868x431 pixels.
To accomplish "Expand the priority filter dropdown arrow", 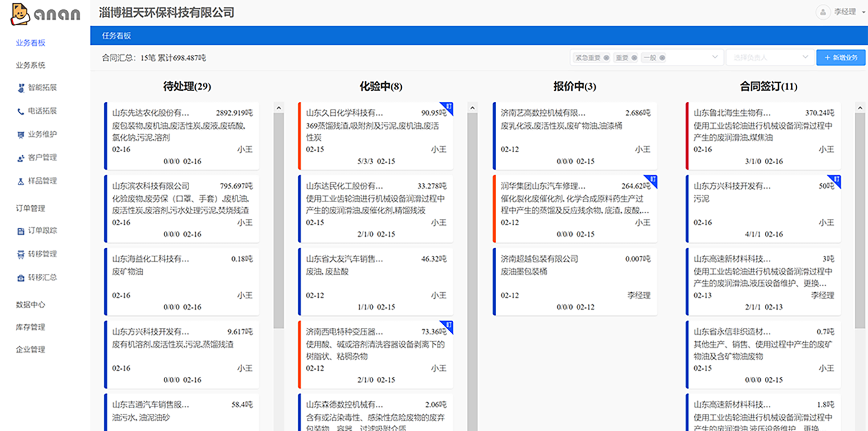I will [715, 57].
